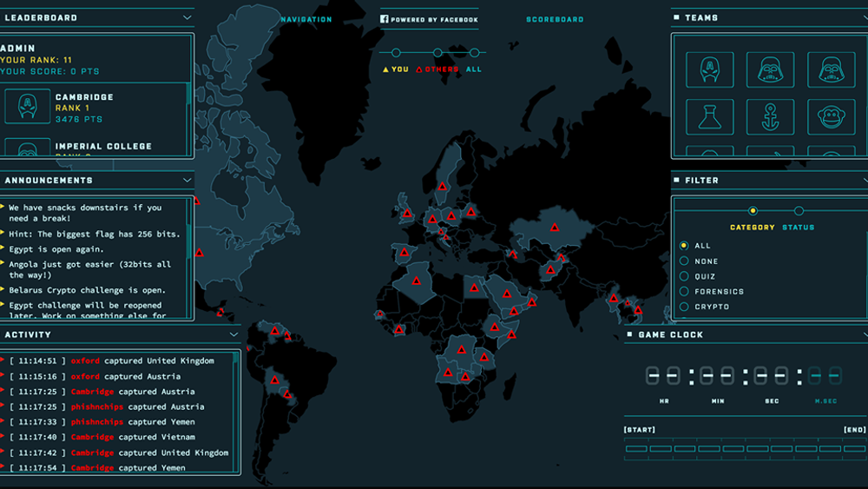Switch to the Category filter tab
Screen dimensions: 868x489
click(x=753, y=227)
